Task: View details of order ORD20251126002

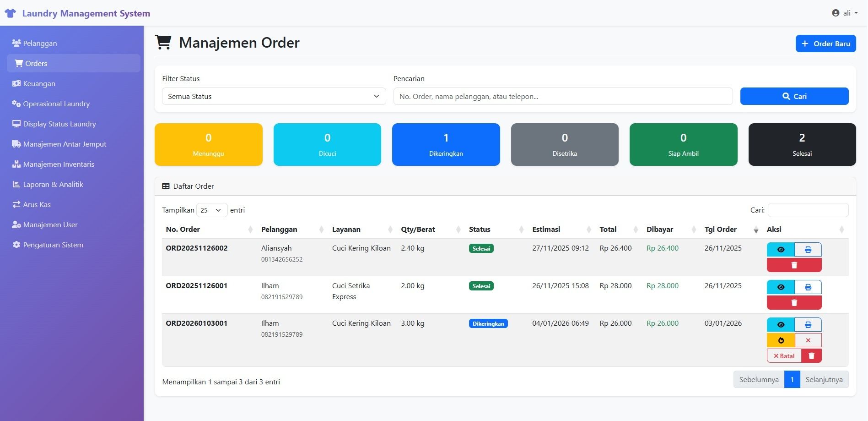Action: pos(781,250)
